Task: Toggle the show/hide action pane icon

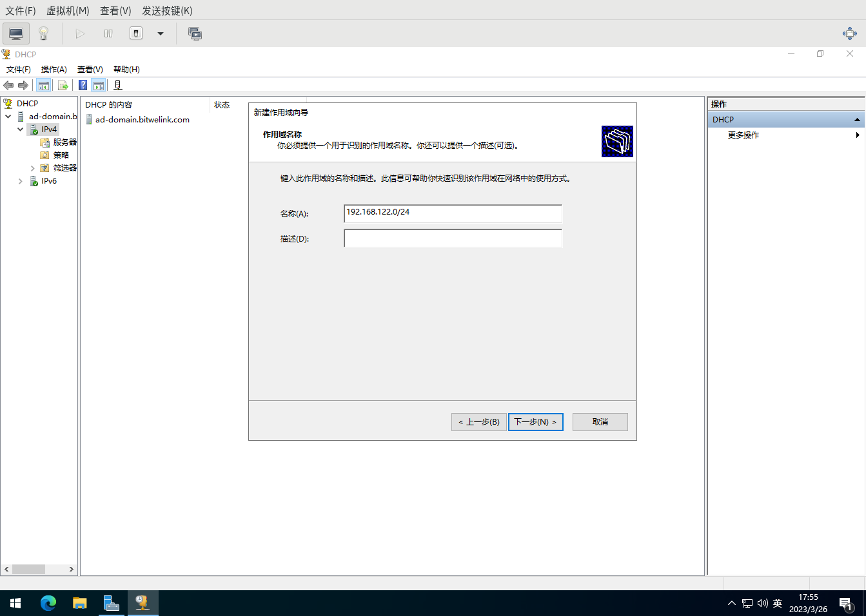Action: tap(99, 85)
